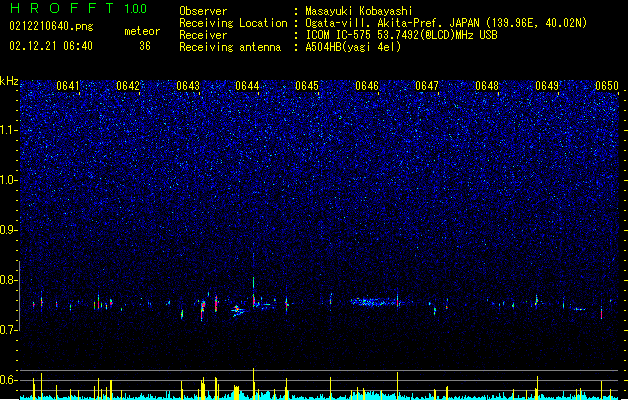This screenshot has width=629, height=400.
Task: Click the A504HB(yagi 4el) antenna text
Action: pyautogui.click(x=353, y=47)
